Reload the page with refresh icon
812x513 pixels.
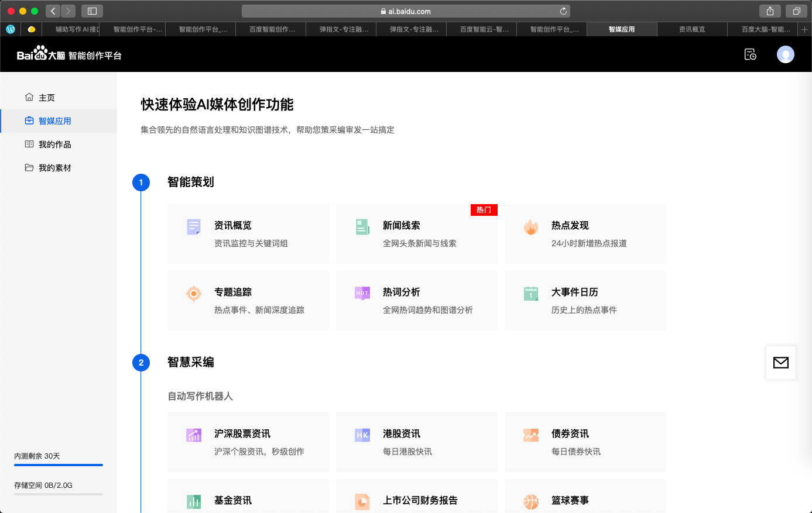tap(563, 11)
